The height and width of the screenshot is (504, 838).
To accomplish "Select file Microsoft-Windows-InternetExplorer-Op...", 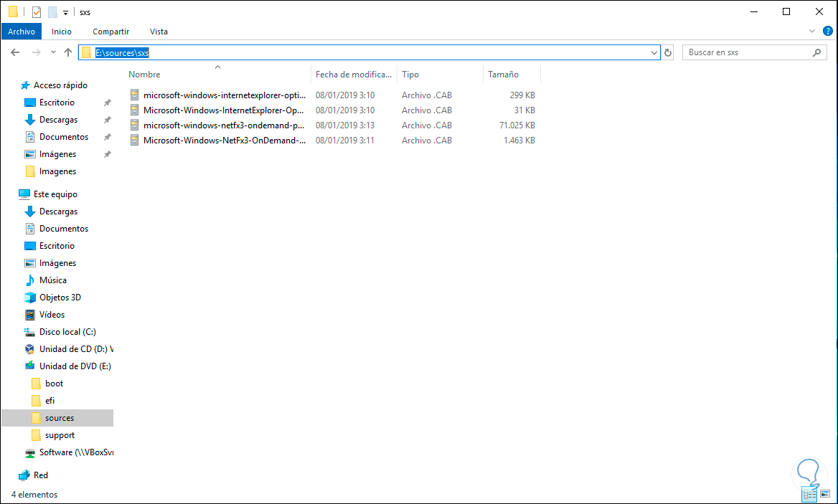I will pyautogui.click(x=223, y=110).
